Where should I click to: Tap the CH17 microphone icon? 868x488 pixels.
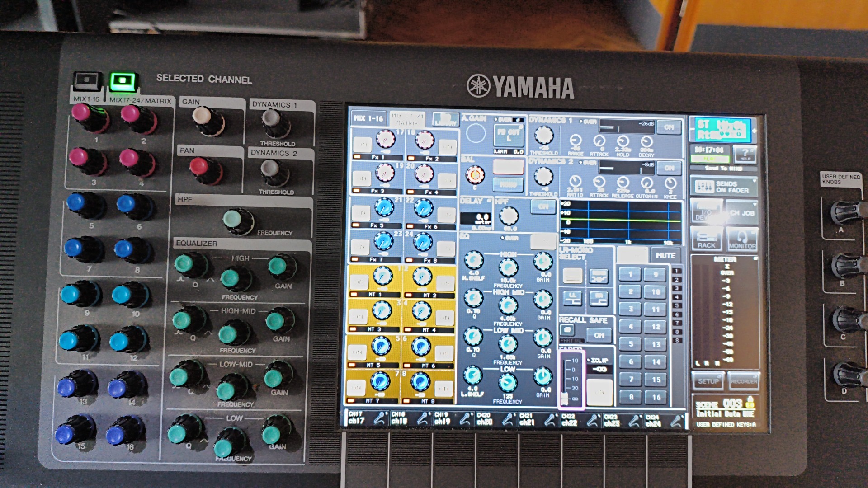(379, 419)
